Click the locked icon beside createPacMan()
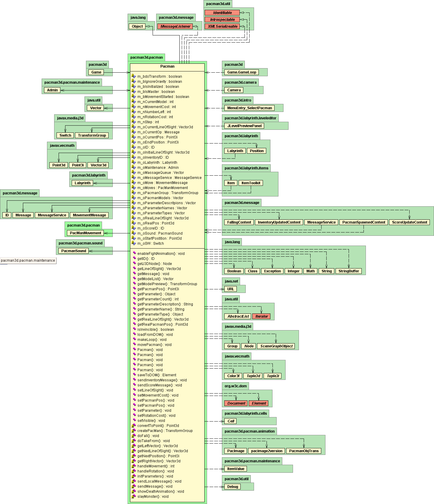The height and width of the screenshot is (504, 434). tap(134, 430)
